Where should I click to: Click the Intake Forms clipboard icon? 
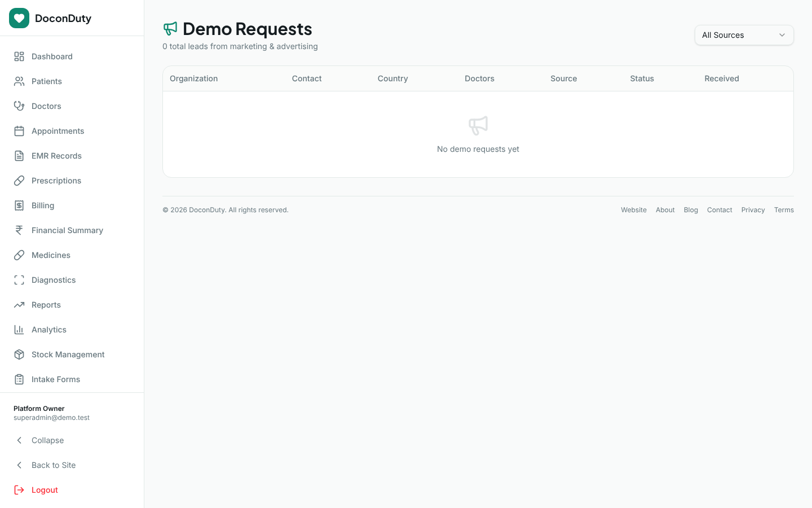click(19, 379)
